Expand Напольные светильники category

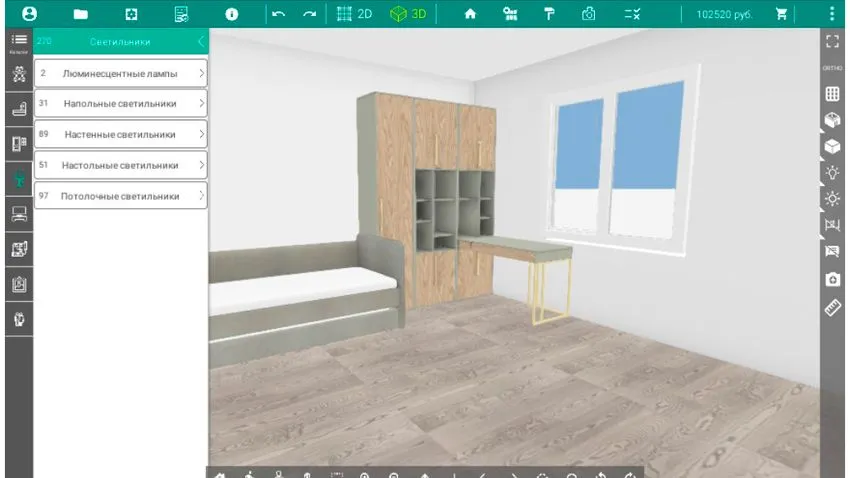tap(120, 103)
